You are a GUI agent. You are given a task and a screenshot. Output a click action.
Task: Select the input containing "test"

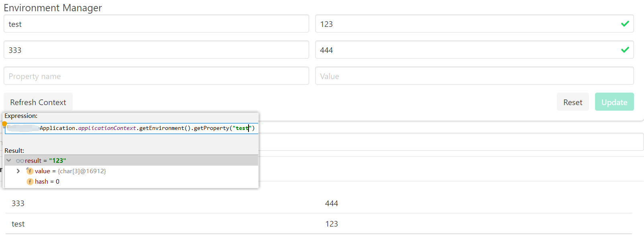pyautogui.click(x=156, y=24)
